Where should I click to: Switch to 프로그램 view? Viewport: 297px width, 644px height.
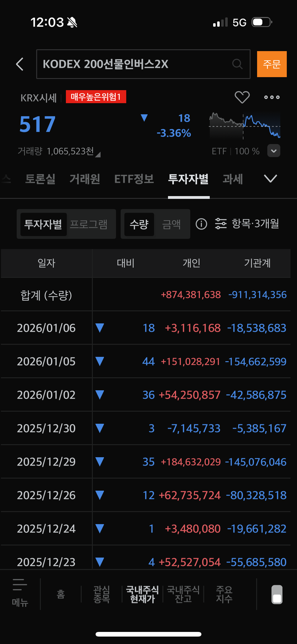click(x=89, y=224)
